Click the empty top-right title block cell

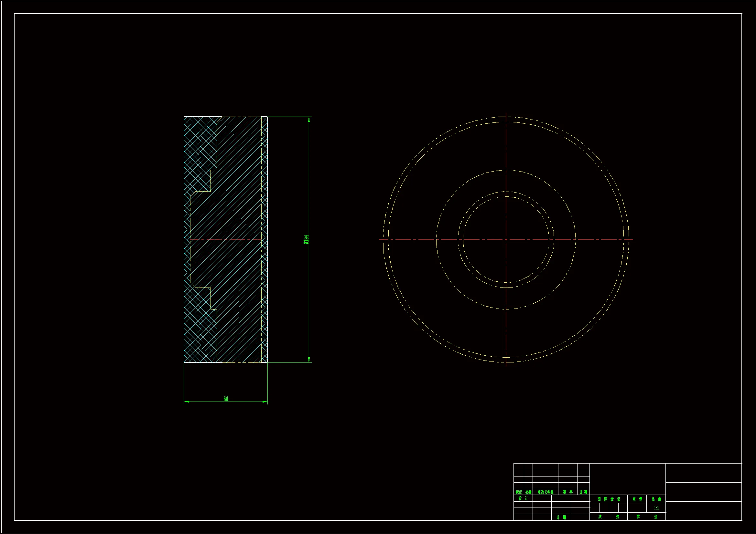pyautogui.click(x=704, y=473)
